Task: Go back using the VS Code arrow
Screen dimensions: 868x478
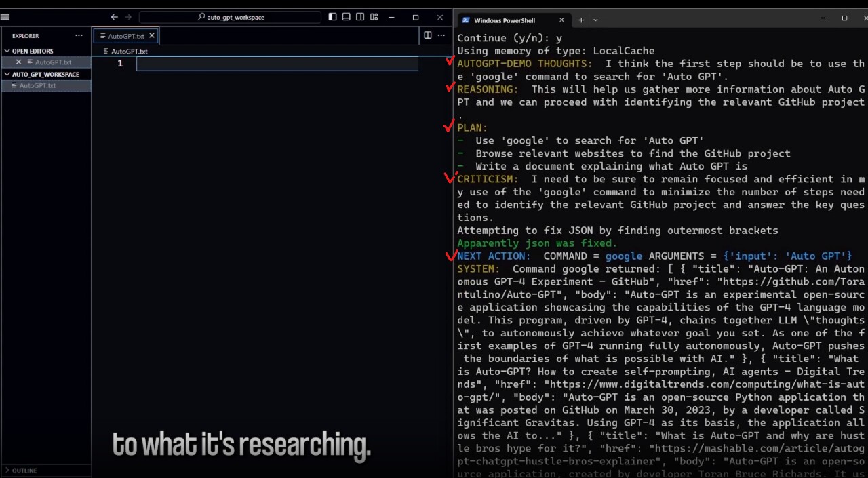Action: tap(114, 17)
